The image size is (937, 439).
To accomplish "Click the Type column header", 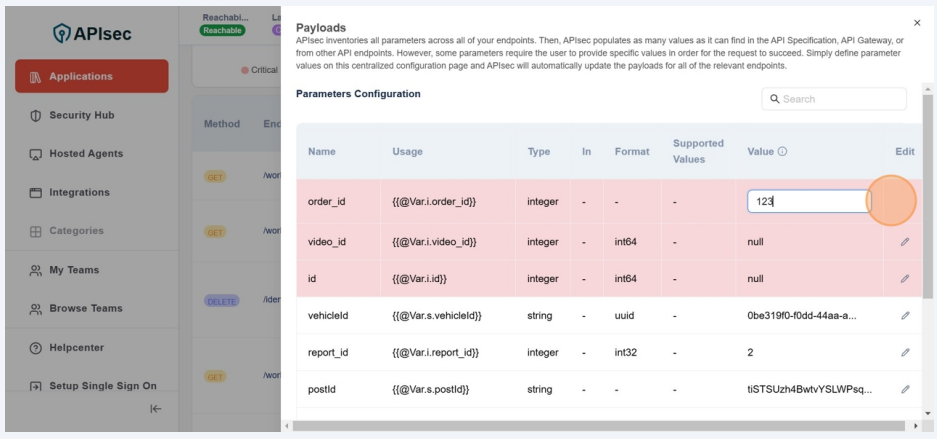I will (x=538, y=152).
